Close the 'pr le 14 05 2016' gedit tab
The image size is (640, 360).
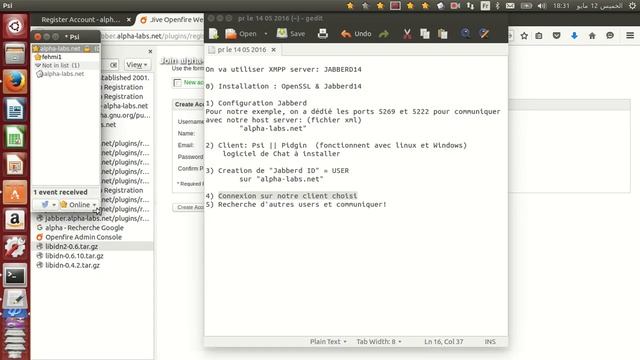pyautogui.click(x=273, y=50)
